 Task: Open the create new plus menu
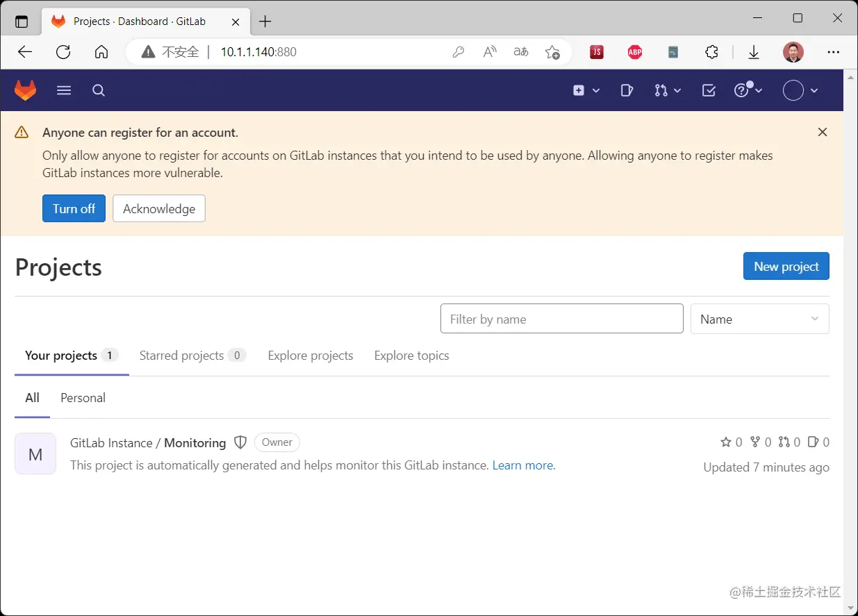pyautogui.click(x=586, y=90)
